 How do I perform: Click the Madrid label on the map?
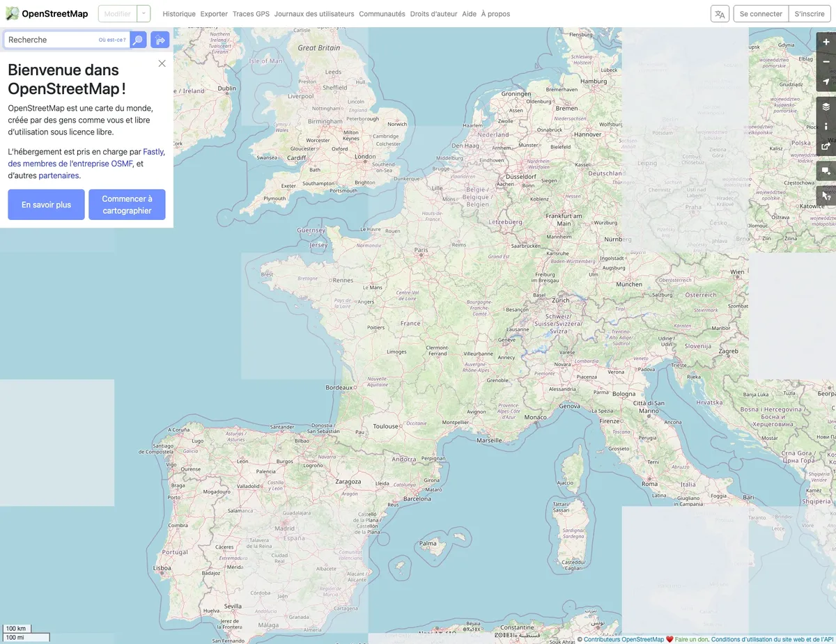[284, 528]
